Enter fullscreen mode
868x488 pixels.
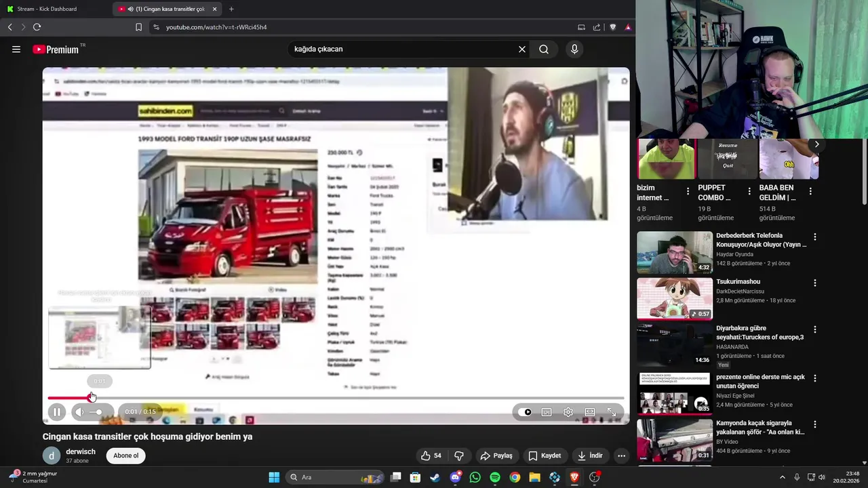[x=612, y=412]
